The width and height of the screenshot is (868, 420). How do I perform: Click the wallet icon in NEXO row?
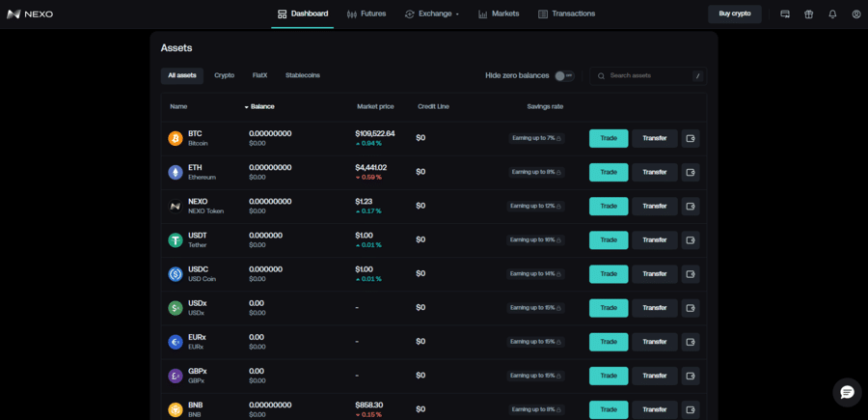tap(691, 206)
